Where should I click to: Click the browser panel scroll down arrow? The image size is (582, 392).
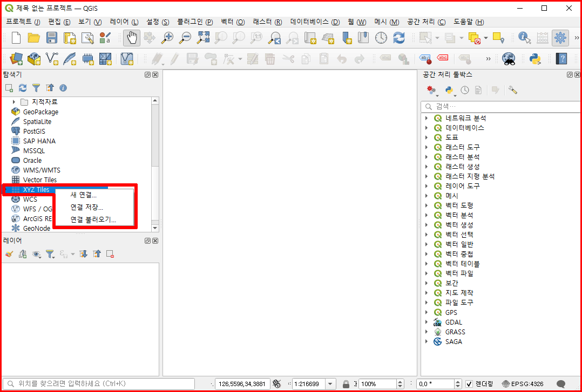(x=155, y=228)
